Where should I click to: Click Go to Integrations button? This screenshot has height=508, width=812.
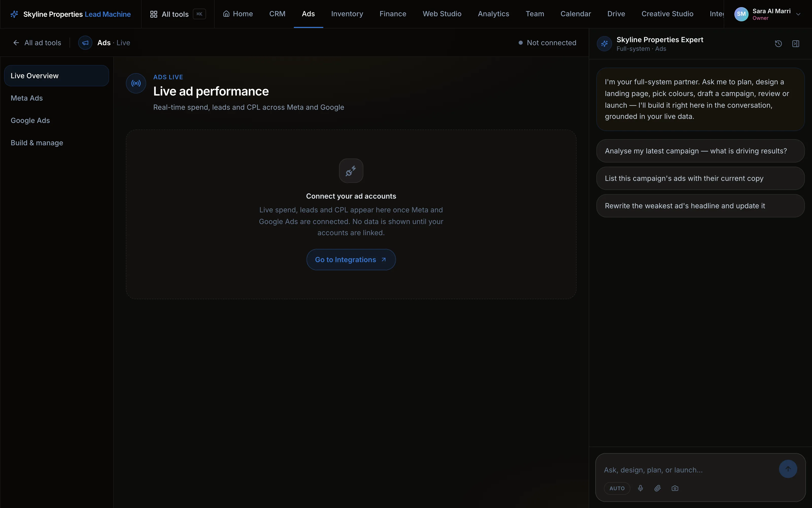coord(351,259)
